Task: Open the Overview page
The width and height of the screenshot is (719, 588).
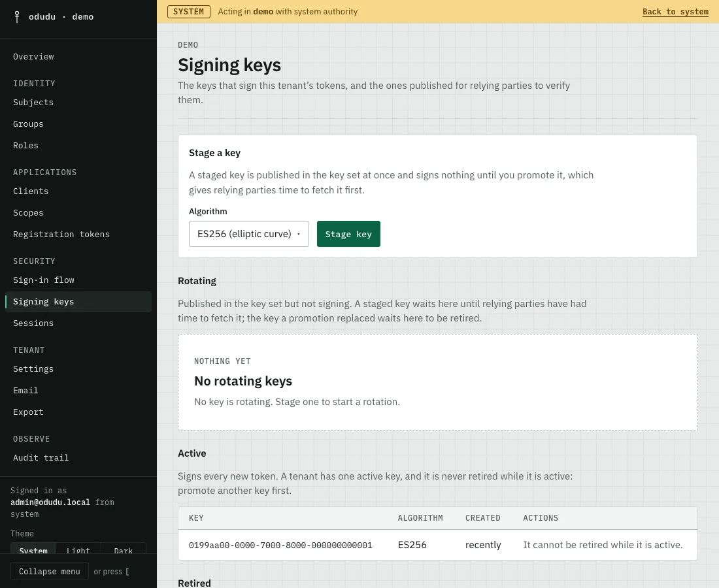Action: (x=33, y=56)
